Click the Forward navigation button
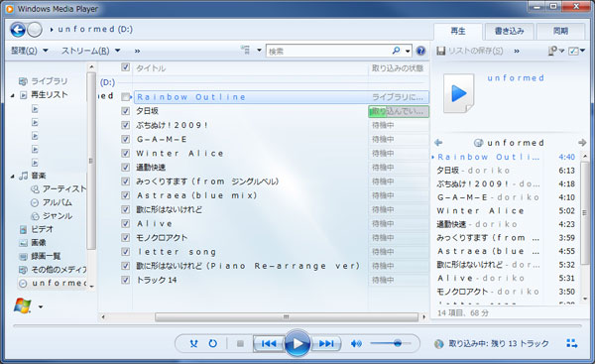The height and width of the screenshot is (364, 595). (35, 30)
